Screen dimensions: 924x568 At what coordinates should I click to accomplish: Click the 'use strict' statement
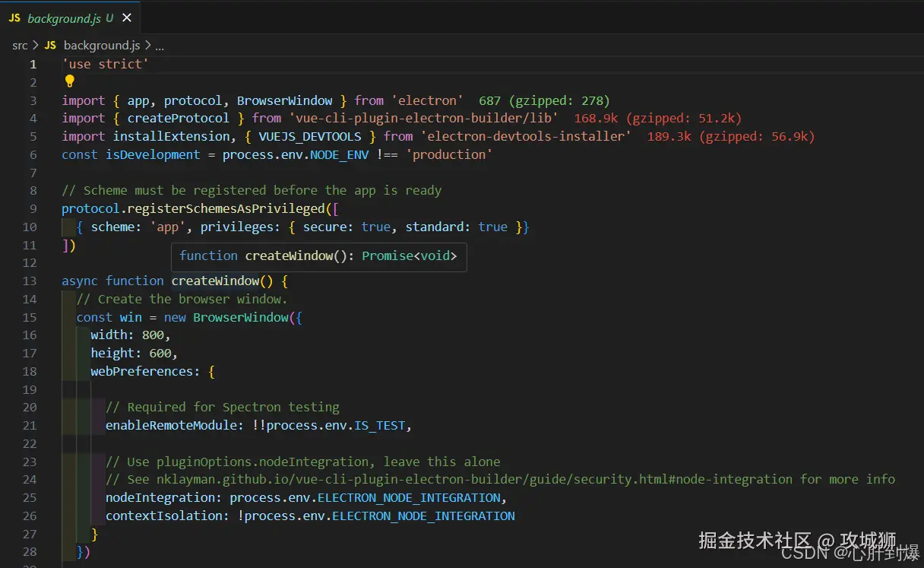click(105, 64)
